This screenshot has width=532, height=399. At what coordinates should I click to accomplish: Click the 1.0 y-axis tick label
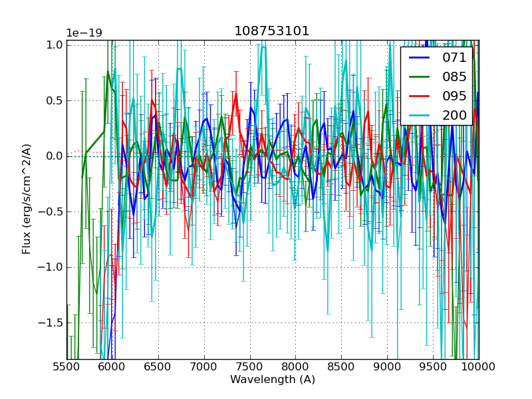click(53, 45)
